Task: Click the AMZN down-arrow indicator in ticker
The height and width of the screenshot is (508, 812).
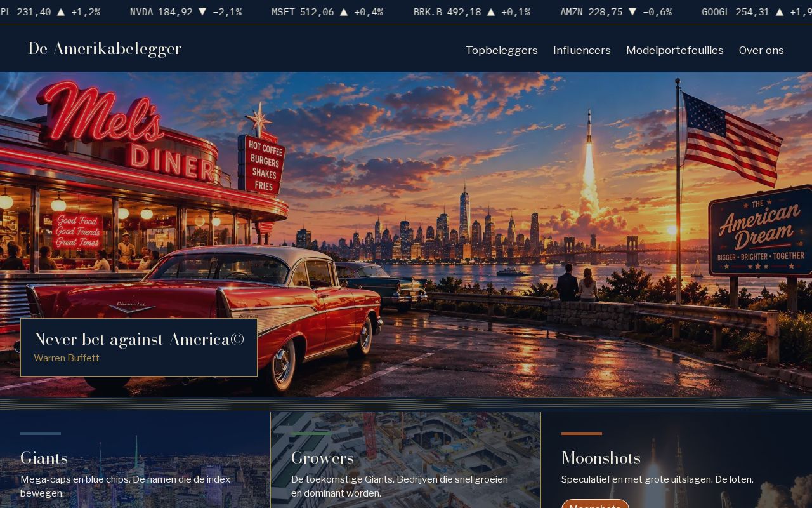Action: (x=632, y=12)
